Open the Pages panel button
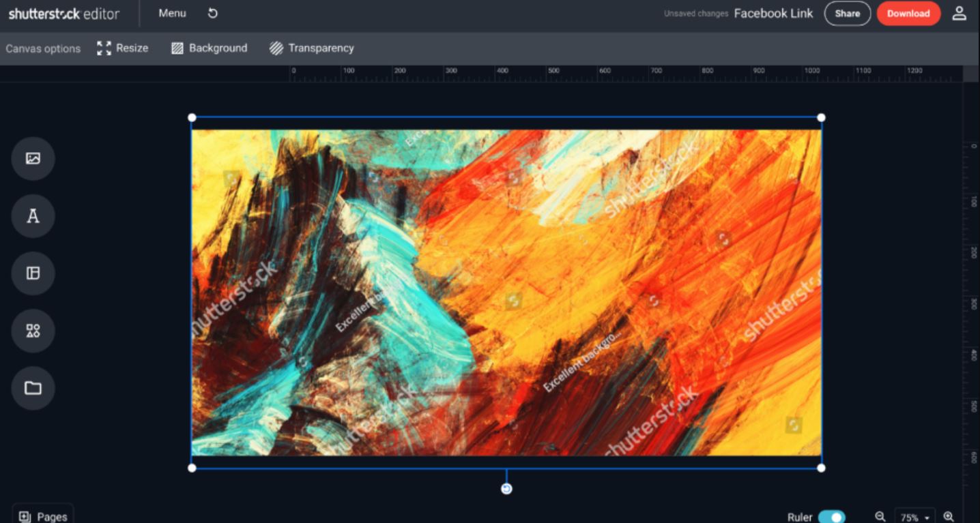Screen dimensions: 980x523 coord(43,515)
